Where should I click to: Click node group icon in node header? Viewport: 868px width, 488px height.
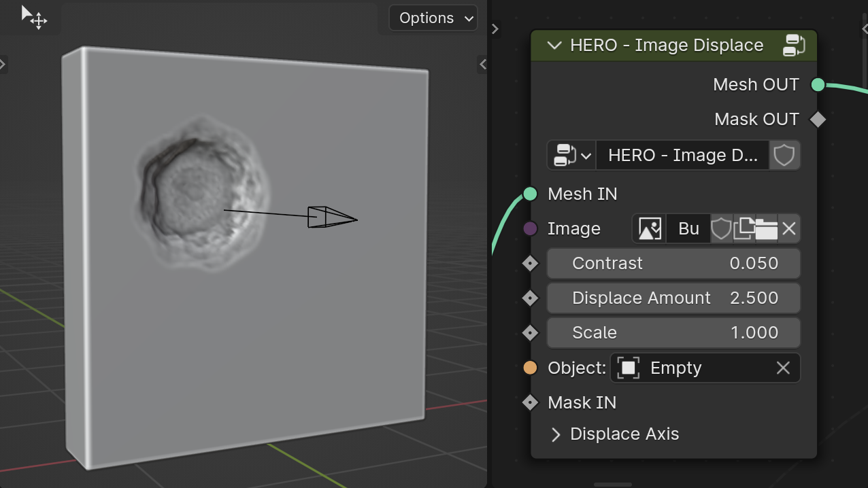click(794, 46)
